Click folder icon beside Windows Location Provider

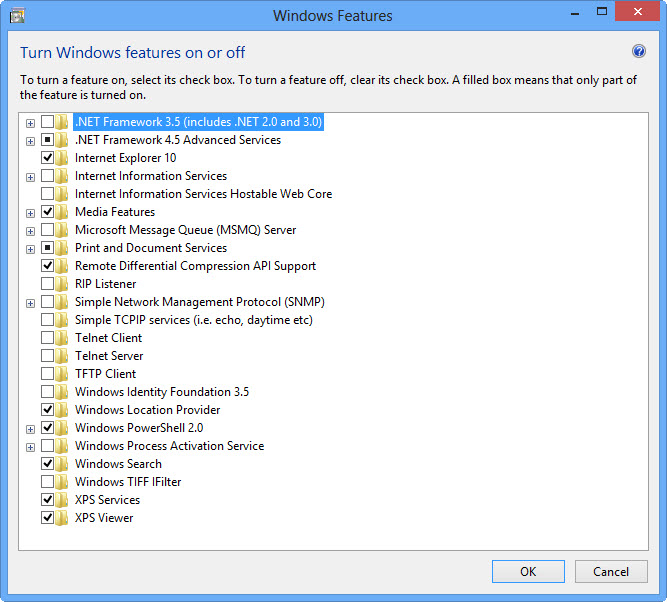pyautogui.click(x=62, y=410)
